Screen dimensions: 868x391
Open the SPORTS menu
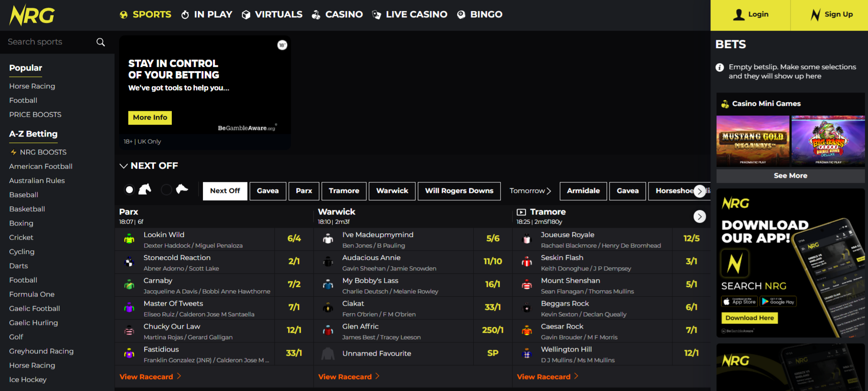click(145, 15)
